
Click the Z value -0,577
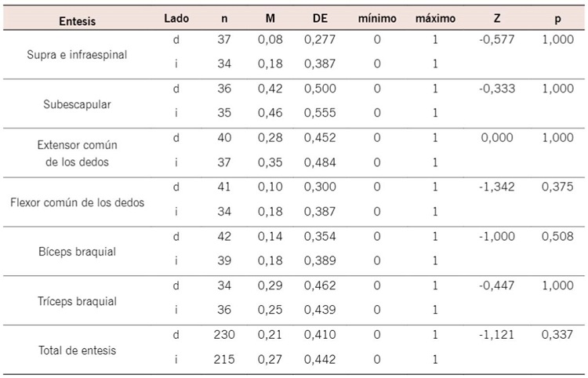[497, 38]
